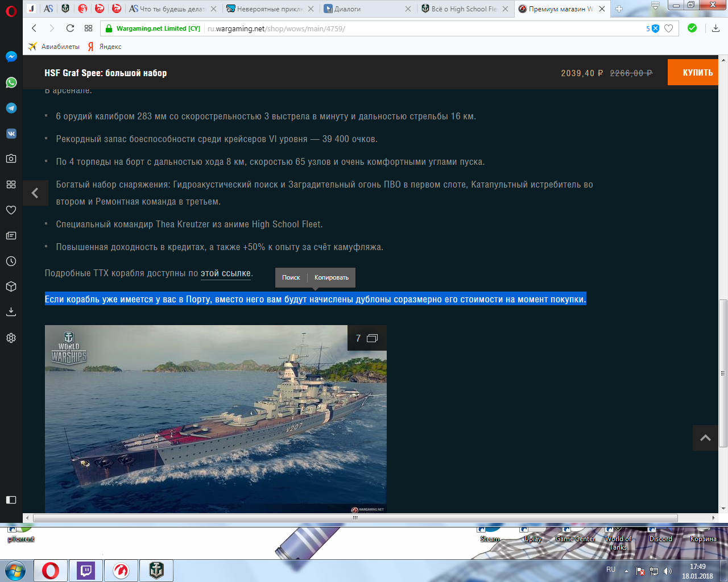Select Копировать in the selection popup
Image resolution: width=728 pixels, height=582 pixels.
tap(331, 277)
